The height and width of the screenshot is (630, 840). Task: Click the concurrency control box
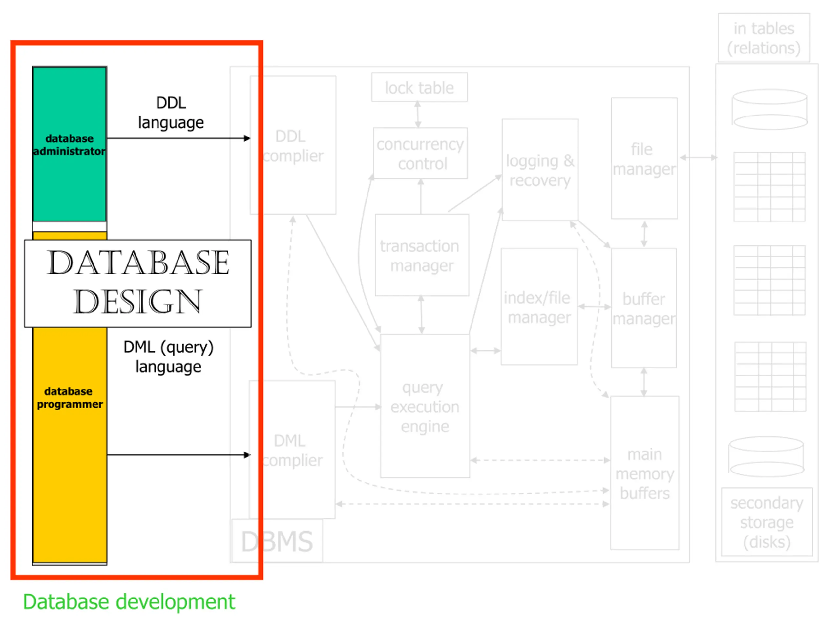click(x=420, y=154)
